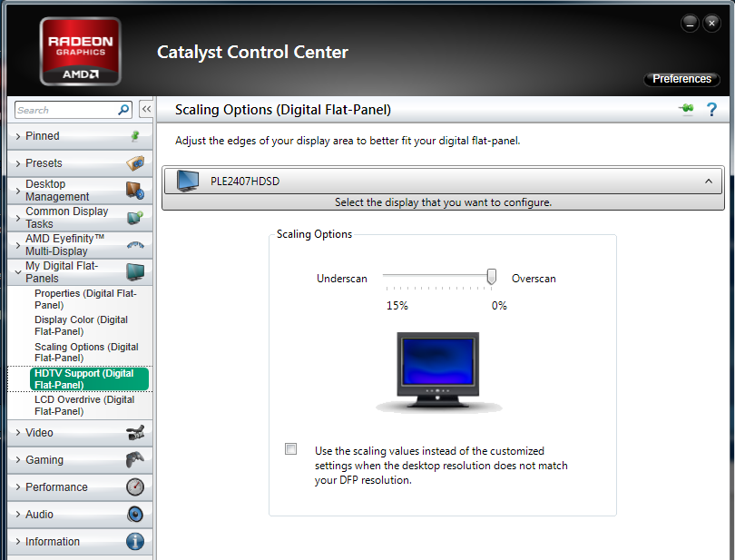This screenshot has width=735, height=560.
Task: Click the Preferences button
Action: coord(681,79)
